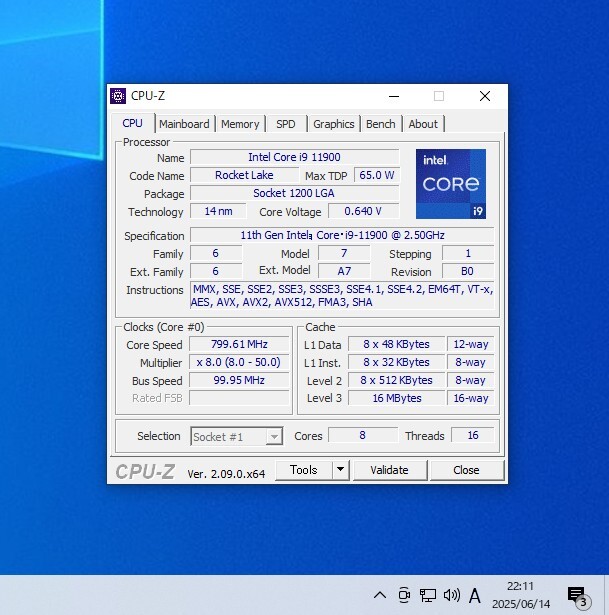Click the Instructions list box
The image size is (609, 615).
click(342, 295)
